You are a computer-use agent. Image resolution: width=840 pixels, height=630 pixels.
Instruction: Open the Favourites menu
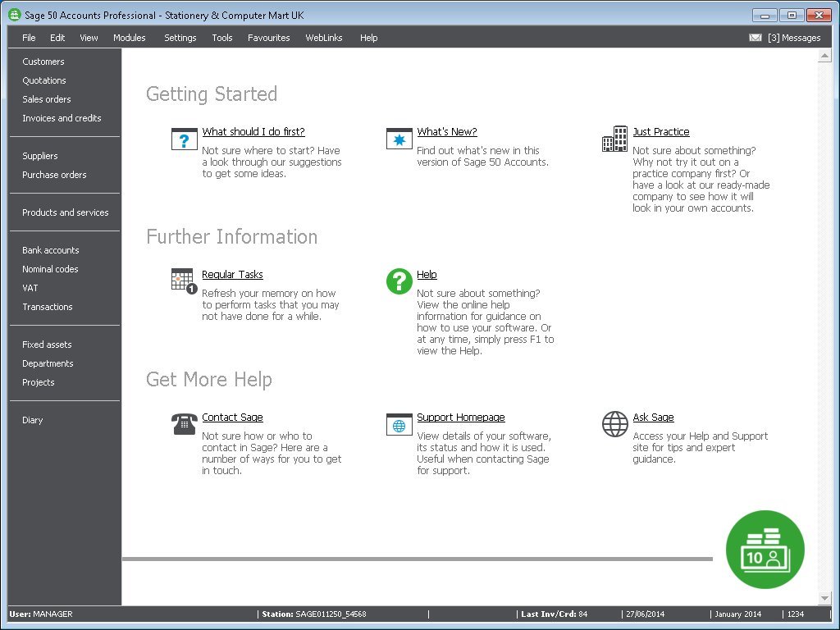click(268, 38)
